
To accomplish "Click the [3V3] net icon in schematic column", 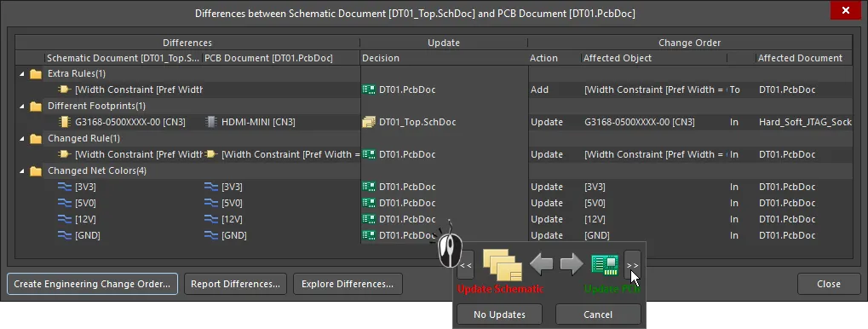I will pos(65,188).
